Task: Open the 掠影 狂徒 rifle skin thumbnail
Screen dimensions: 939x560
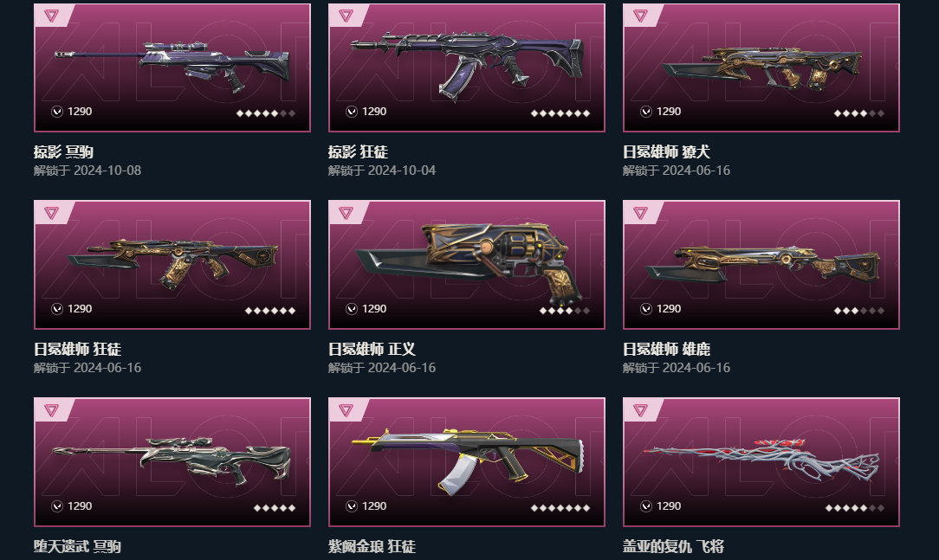Action: tap(467, 65)
